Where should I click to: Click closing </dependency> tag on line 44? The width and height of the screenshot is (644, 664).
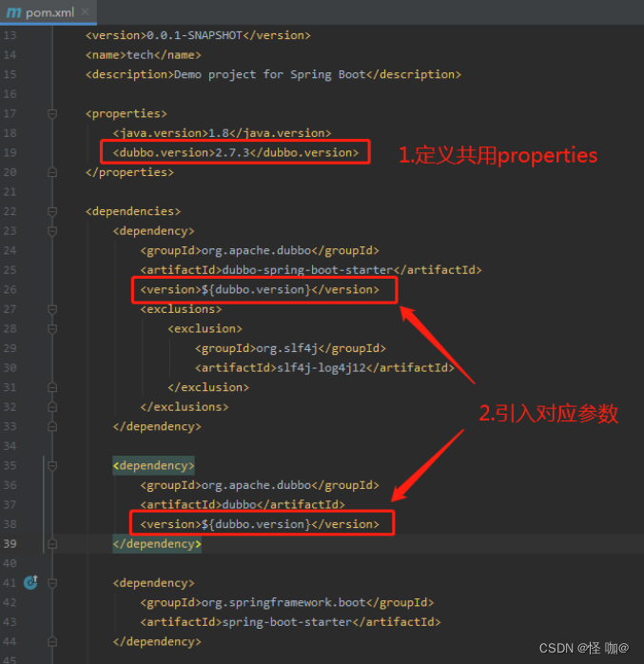tap(157, 641)
